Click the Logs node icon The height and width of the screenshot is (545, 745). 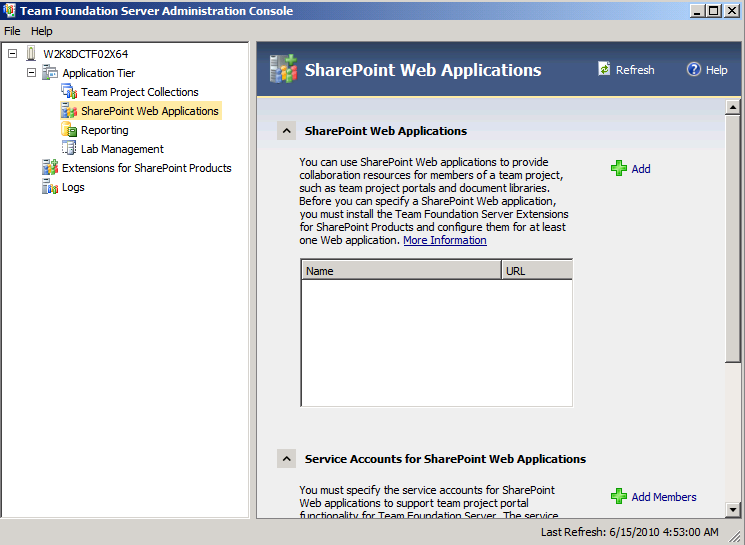pyautogui.click(x=50, y=187)
